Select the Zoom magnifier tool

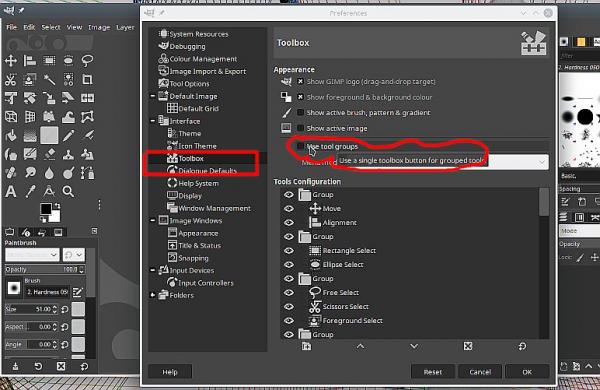point(68,191)
